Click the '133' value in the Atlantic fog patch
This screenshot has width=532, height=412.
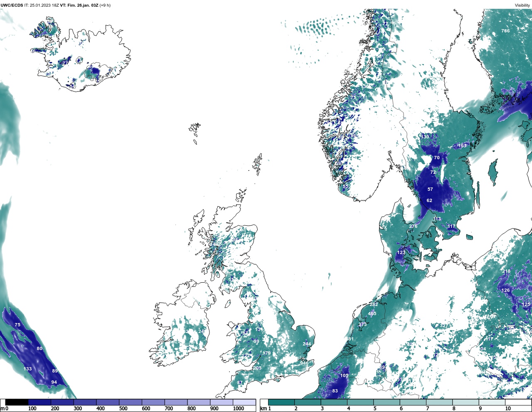27,369
